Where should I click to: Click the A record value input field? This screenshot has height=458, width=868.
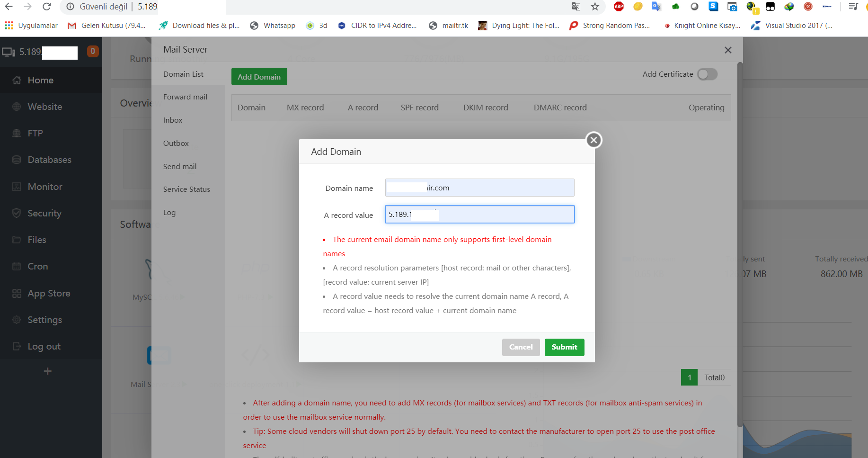[x=479, y=214]
